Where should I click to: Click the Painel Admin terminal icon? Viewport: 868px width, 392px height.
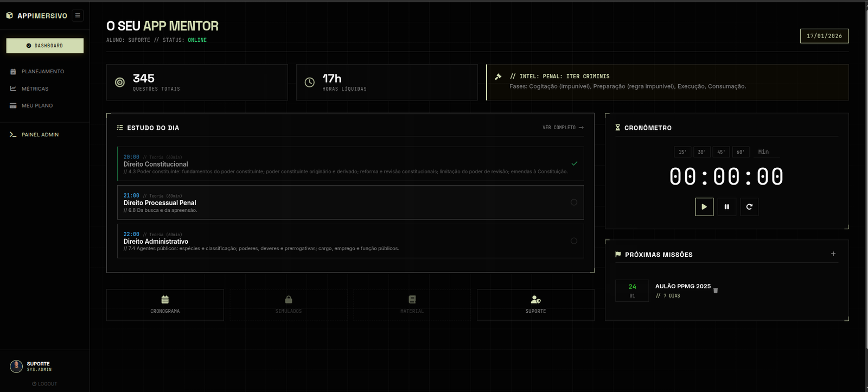(x=13, y=135)
